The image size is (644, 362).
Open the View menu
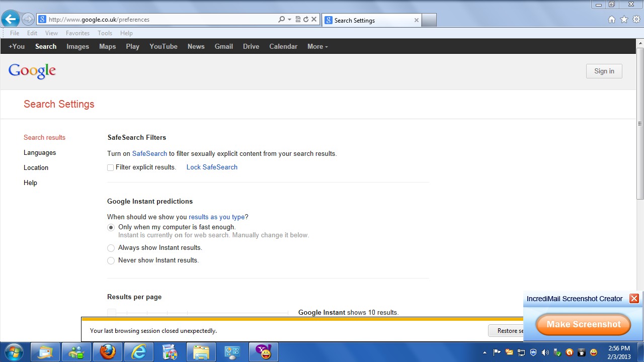pos(51,33)
